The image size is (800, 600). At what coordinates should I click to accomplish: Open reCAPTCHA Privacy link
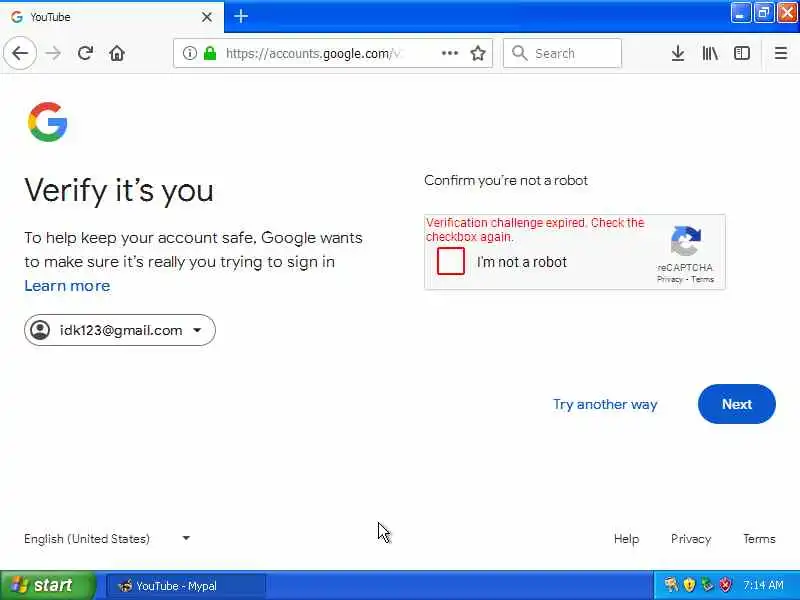(669, 280)
